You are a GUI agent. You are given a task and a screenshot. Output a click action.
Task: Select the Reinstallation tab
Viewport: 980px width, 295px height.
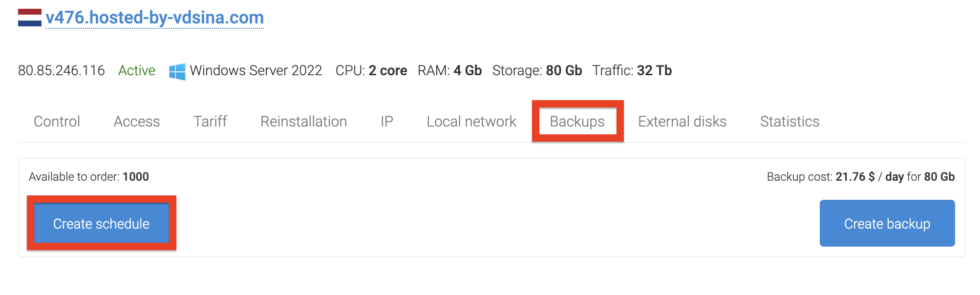(304, 121)
